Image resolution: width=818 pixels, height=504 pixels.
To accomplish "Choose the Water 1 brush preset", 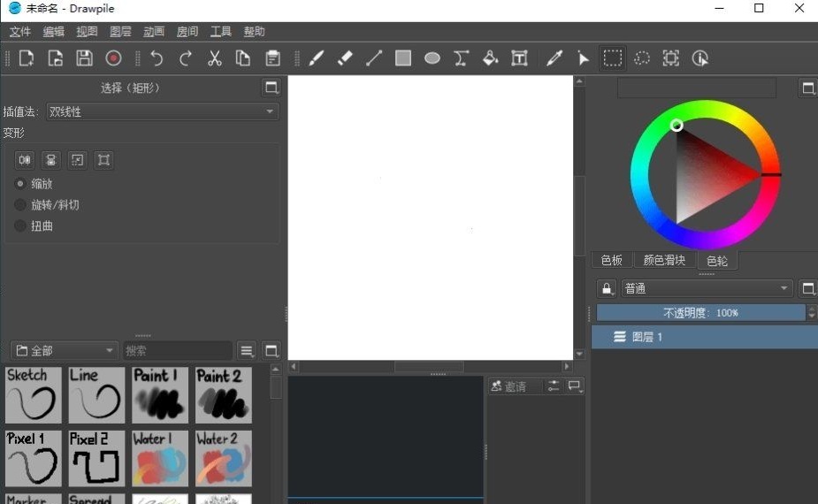I will pyautogui.click(x=160, y=459).
